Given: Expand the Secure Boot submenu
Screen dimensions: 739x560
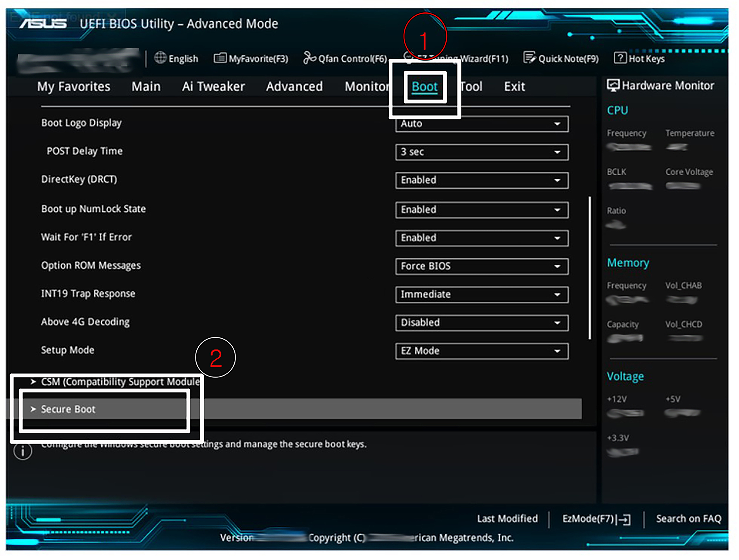Looking at the screenshot, I should (294, 409).
